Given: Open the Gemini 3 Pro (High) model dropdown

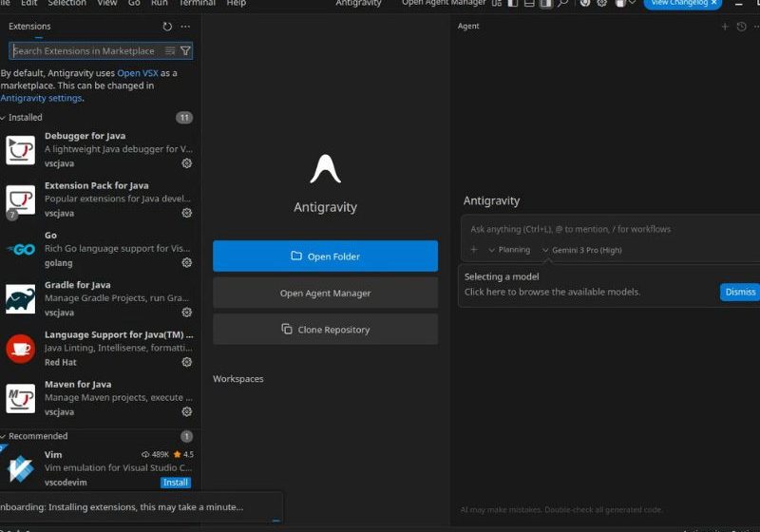Looking at the screenshot, I should pos(581,250).
